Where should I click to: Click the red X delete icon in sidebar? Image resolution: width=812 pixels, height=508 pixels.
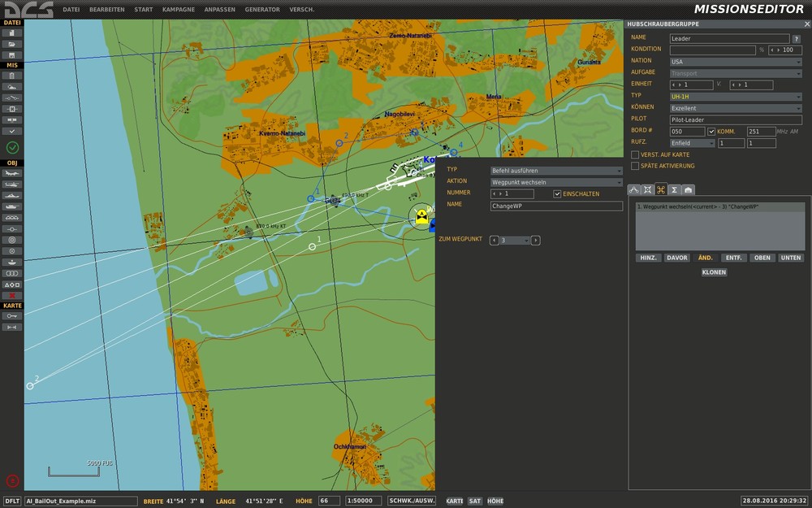click(x=12, y=296)
